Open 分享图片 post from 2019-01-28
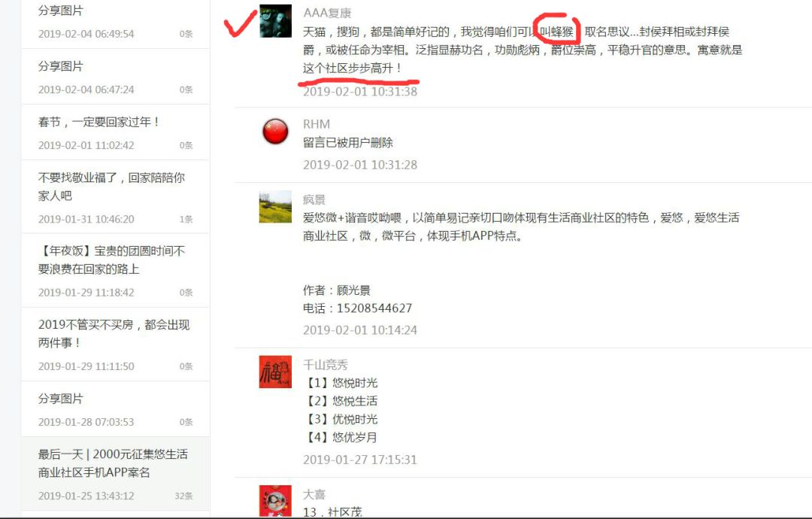This screenshot has height=519, width=812. [x=116, y=409]
